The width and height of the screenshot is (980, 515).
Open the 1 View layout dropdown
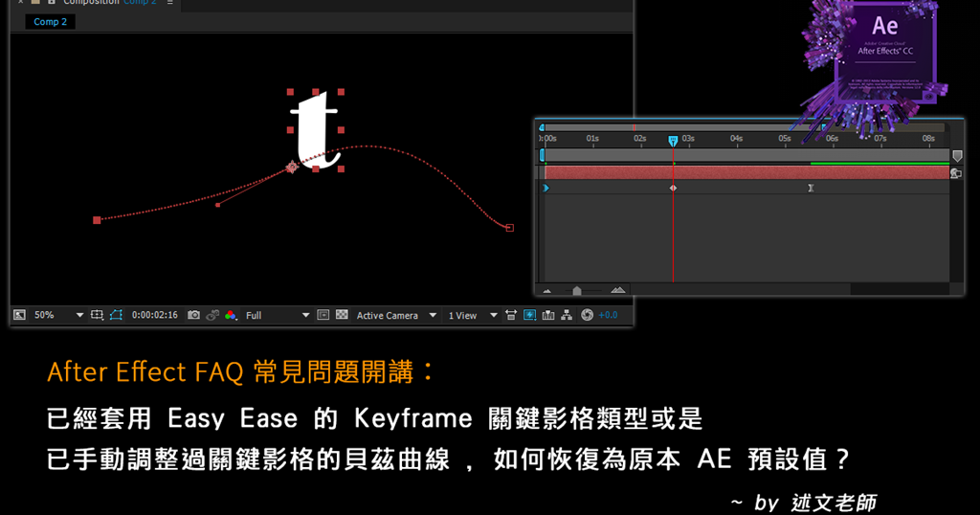[x=473, y=315]
